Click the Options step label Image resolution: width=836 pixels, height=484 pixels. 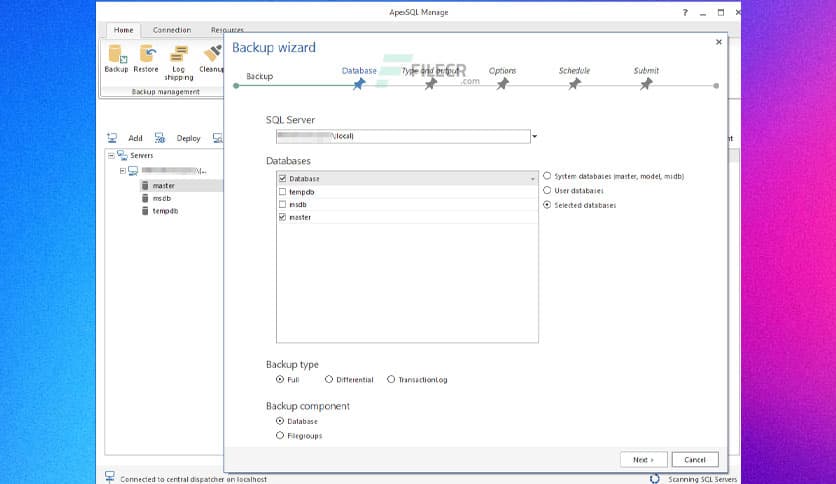(x=502, y=70)
